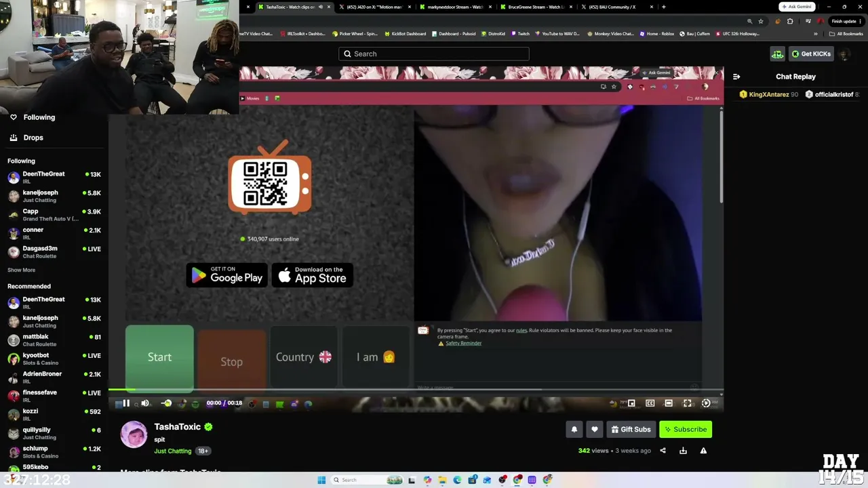The height and width of the screenshot is (488, 868).
Task: Report the clip with warning icon
Action: 703,451
